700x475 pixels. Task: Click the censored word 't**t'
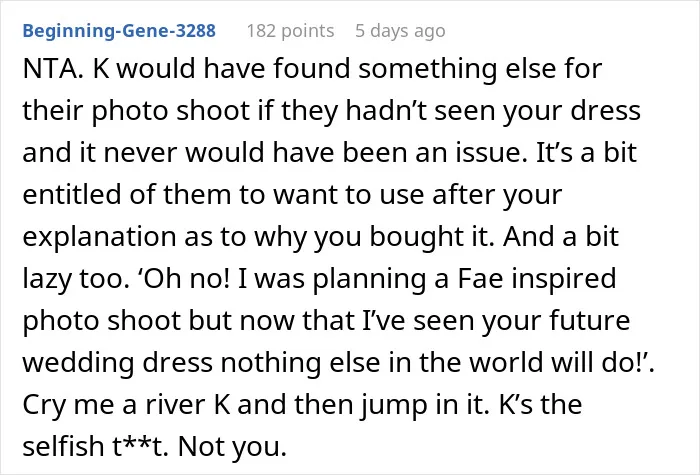coord(140,446)
